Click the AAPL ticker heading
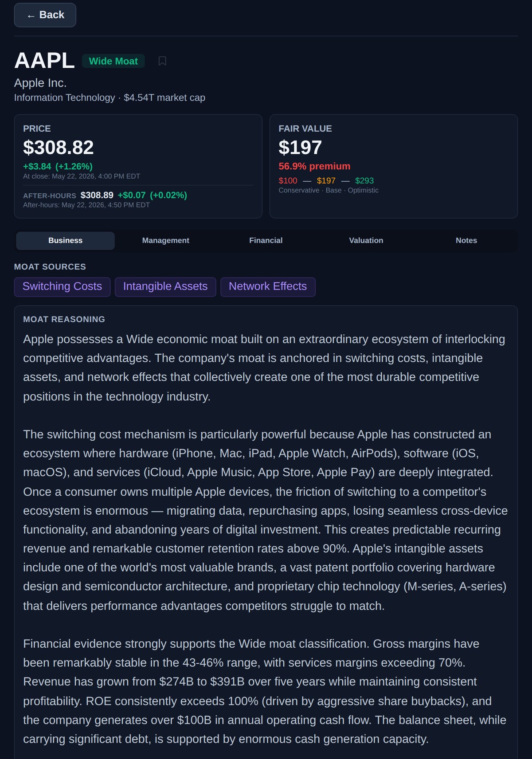 pos(44,61)
